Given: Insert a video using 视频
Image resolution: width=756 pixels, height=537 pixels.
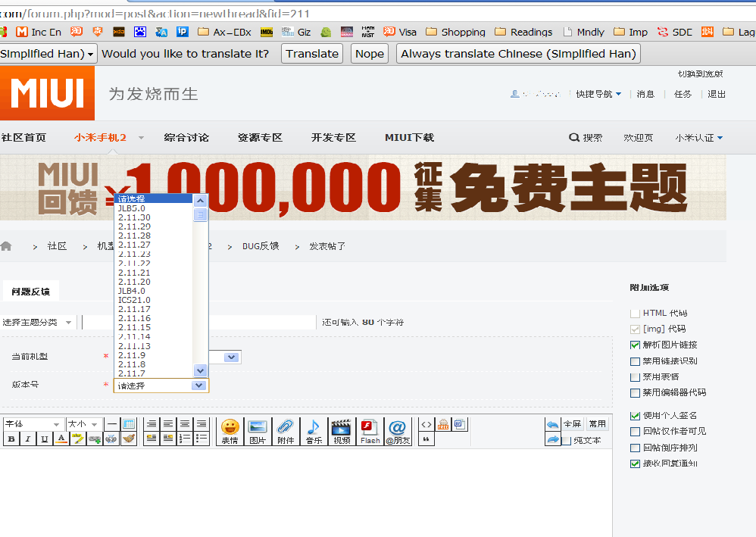Looking at the screenshot, I should [x=342, y=432].
